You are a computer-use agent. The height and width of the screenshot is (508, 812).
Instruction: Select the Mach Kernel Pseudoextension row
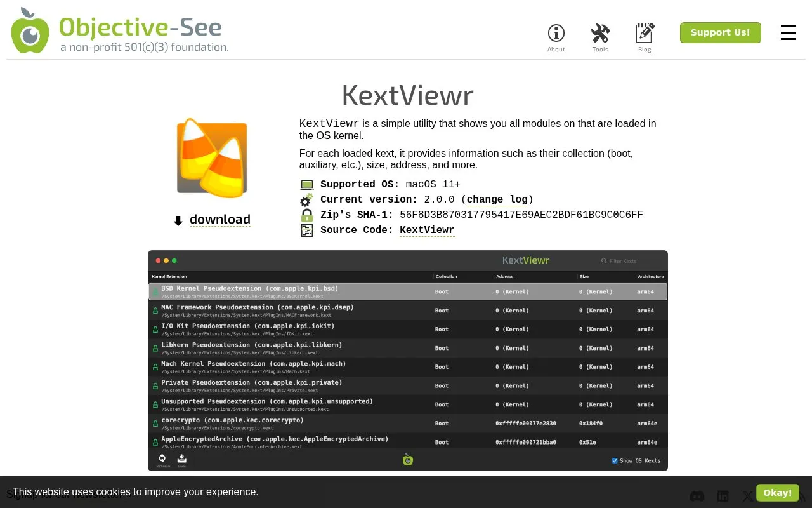click(x=408, y=367)
